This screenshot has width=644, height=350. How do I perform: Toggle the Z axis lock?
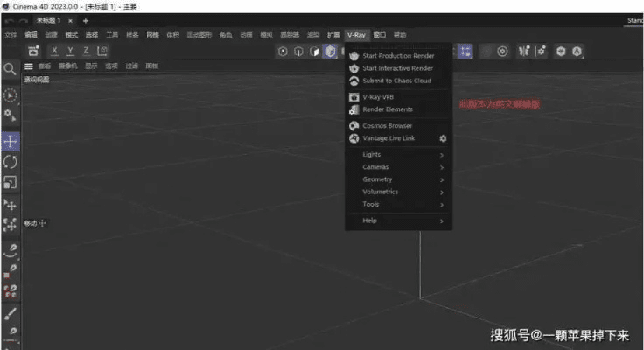pos(86,51)
